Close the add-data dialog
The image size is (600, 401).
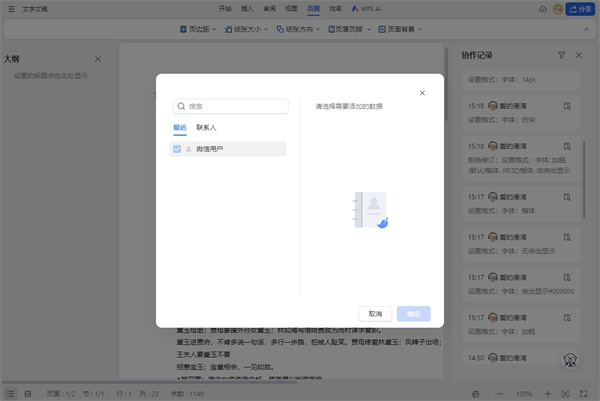pyautogui.click(x=422, y=93)
